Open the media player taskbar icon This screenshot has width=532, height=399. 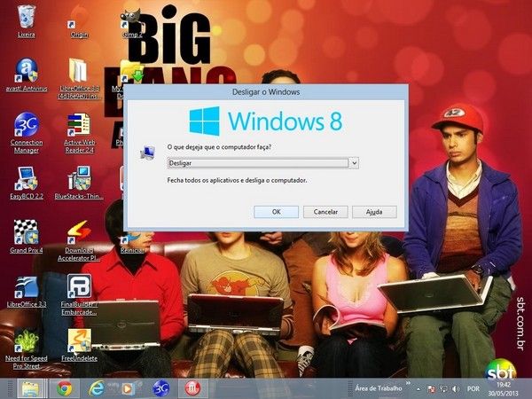point(128,388)
